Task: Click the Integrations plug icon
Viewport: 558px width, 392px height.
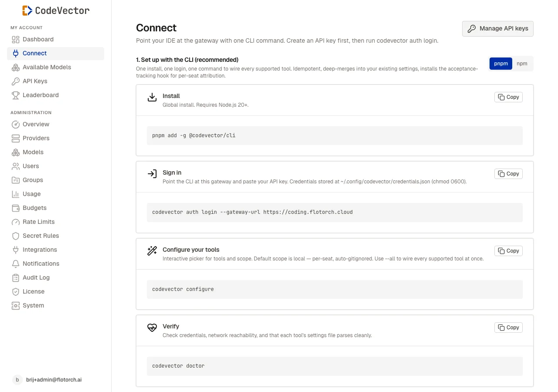Action: click(x=16, y=250)
